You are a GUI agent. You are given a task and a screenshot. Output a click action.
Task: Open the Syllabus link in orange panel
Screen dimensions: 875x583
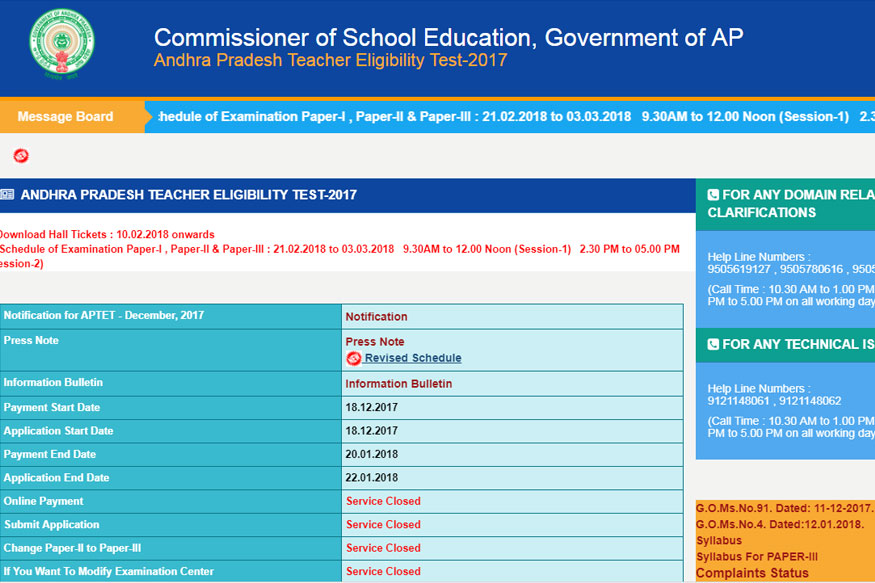[x=719, y=541]
